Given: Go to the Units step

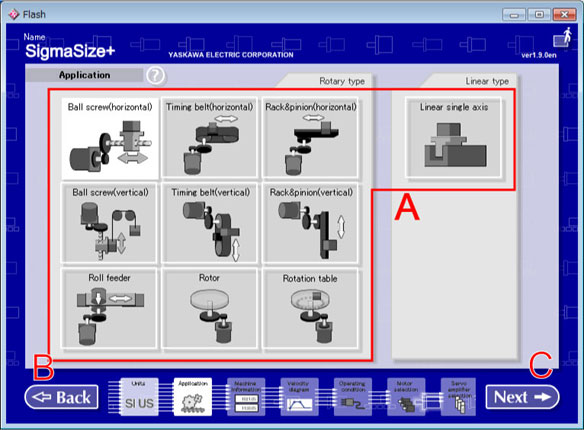Looking at the screenshot, I should [x=139, y=397].
